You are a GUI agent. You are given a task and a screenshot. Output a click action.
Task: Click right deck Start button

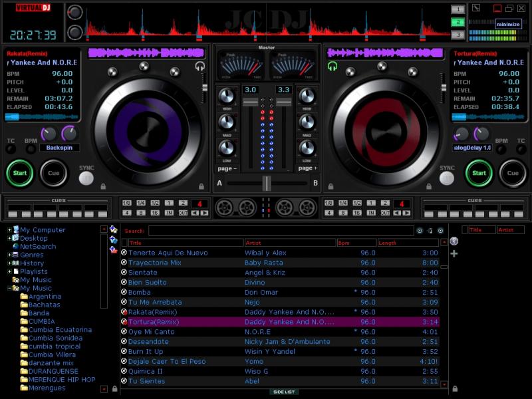pyautogui.click(x=479, y=173)
